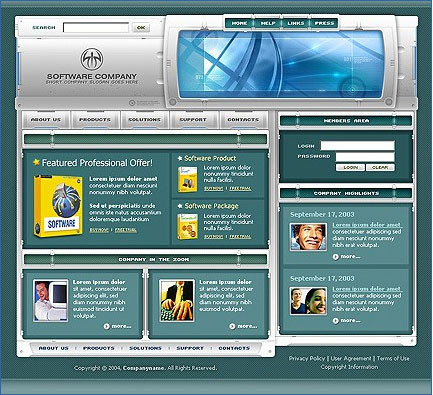Screen dimensions: 433x395
Task: Click the yellow Software box in featured offer
Action: coord(58,206)
